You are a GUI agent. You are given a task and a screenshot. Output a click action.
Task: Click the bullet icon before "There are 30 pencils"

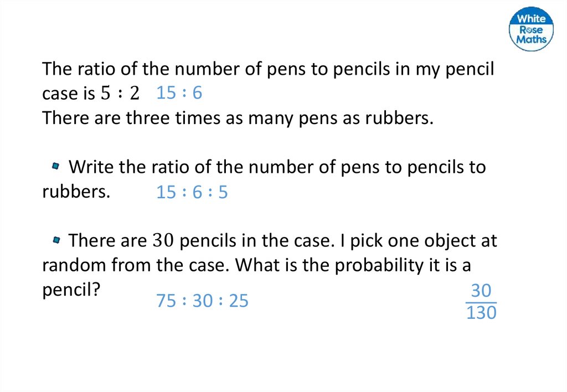coord(56,240)
